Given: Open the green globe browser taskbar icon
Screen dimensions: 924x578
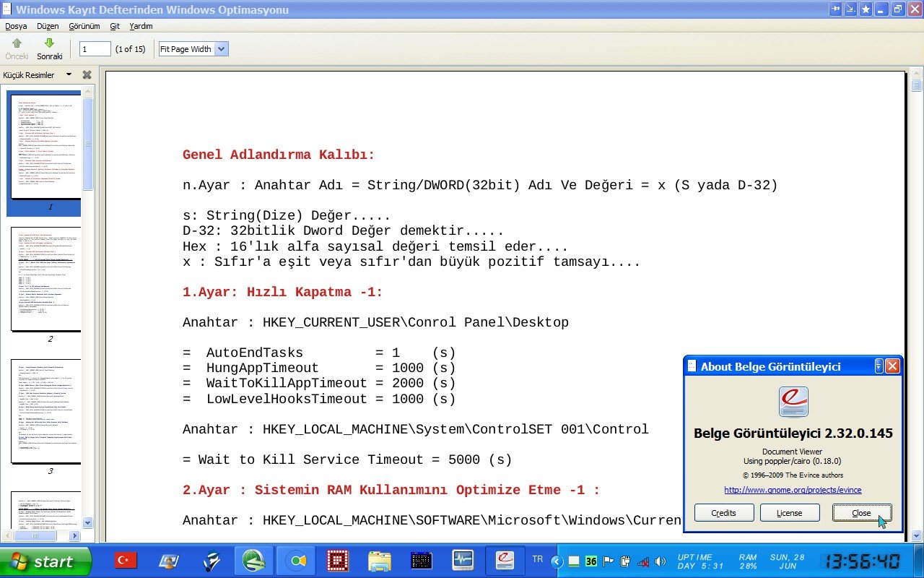Looking at the screenshot, I should coord(253,561).
